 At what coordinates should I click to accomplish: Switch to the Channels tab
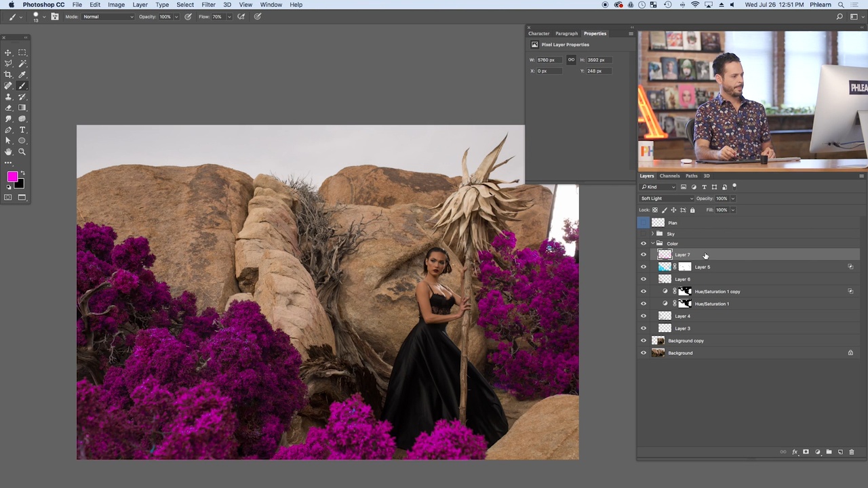[x=669, y=176]
